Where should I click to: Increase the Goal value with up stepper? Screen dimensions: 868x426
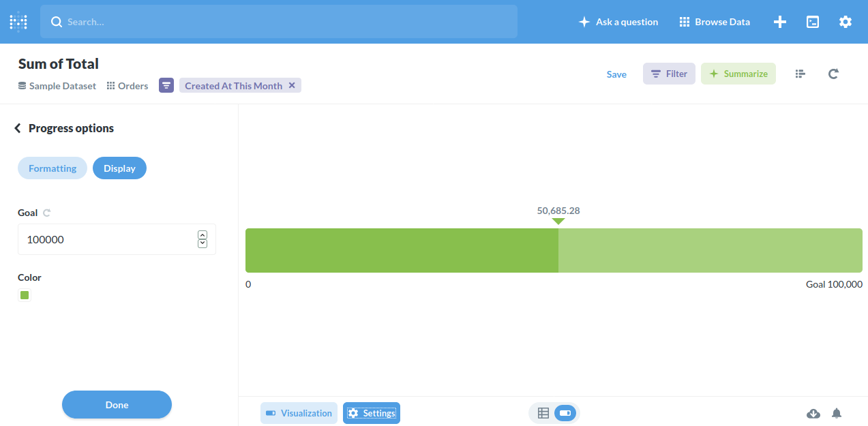coord(203,235)
